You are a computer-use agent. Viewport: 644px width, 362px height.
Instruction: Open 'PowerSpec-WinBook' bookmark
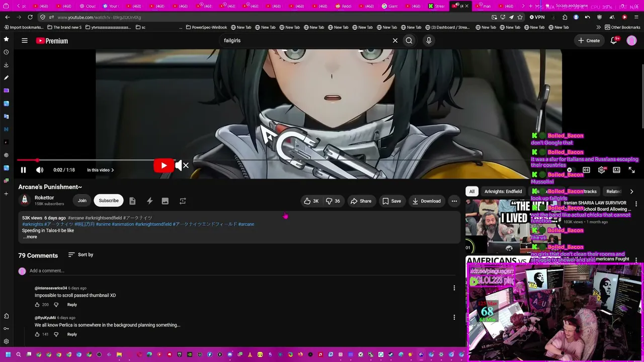click(x=206, y=27)
